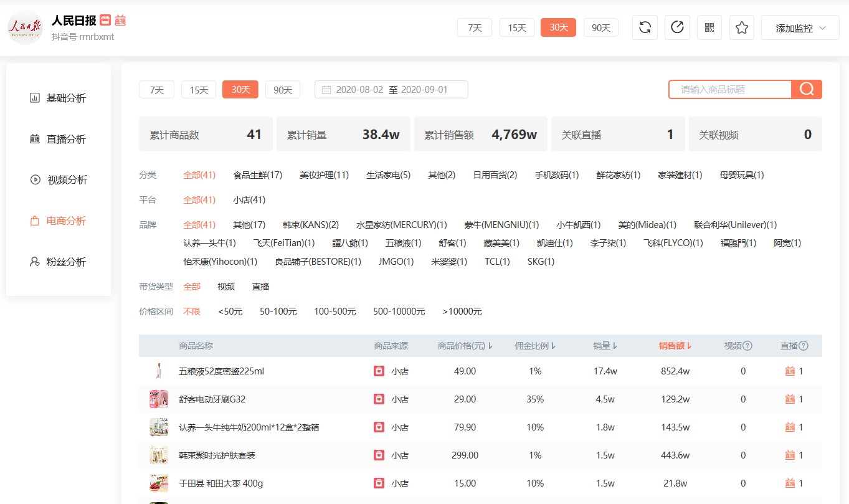Click the question mark beside 直播 column
The height and width of the screenshot is (504, 849).
pyautogui.click(x=804, y=346)
